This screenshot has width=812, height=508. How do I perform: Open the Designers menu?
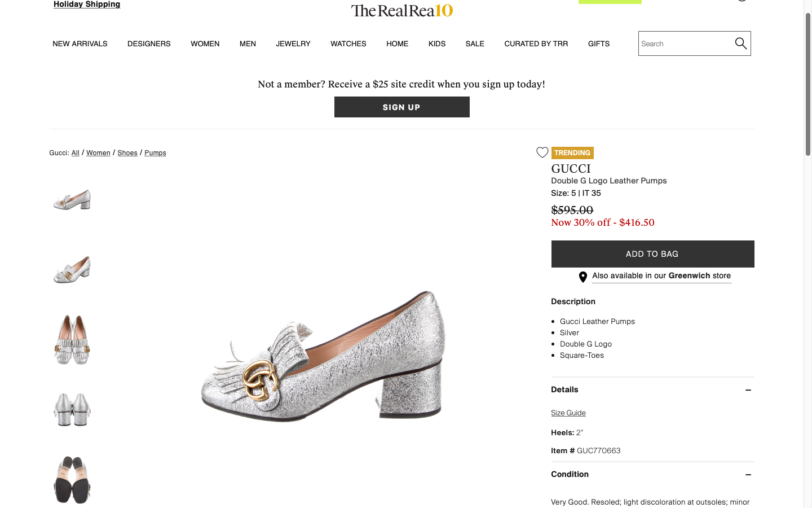149,43
